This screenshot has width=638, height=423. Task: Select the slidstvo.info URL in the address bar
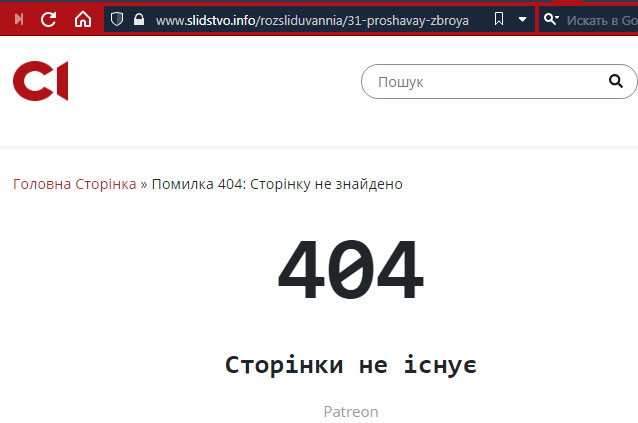[312, 20]
